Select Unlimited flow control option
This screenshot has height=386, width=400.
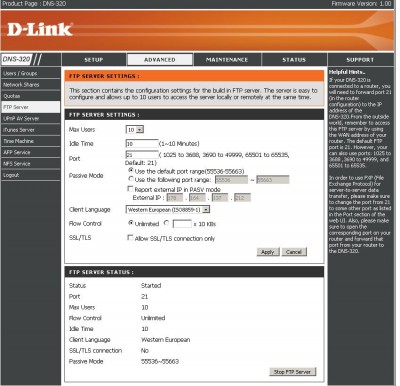[x=131, y=223]
